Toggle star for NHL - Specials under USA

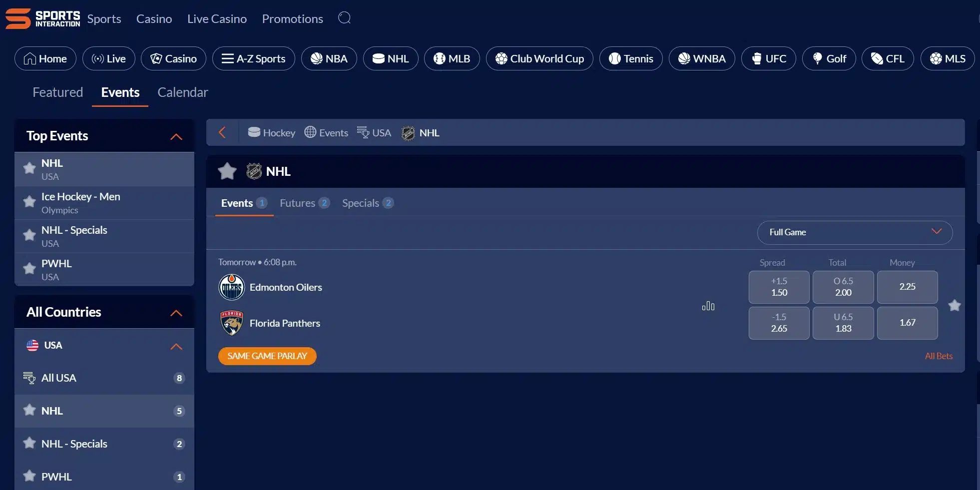(29, 443)
